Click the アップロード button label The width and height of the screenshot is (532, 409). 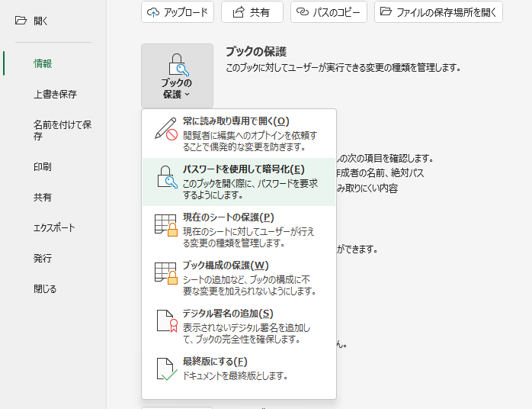click(x=185, y=12)
